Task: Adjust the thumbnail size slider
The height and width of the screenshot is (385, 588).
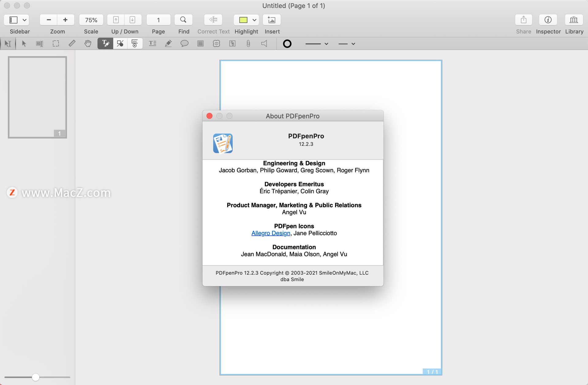Action: click(36, 377)
